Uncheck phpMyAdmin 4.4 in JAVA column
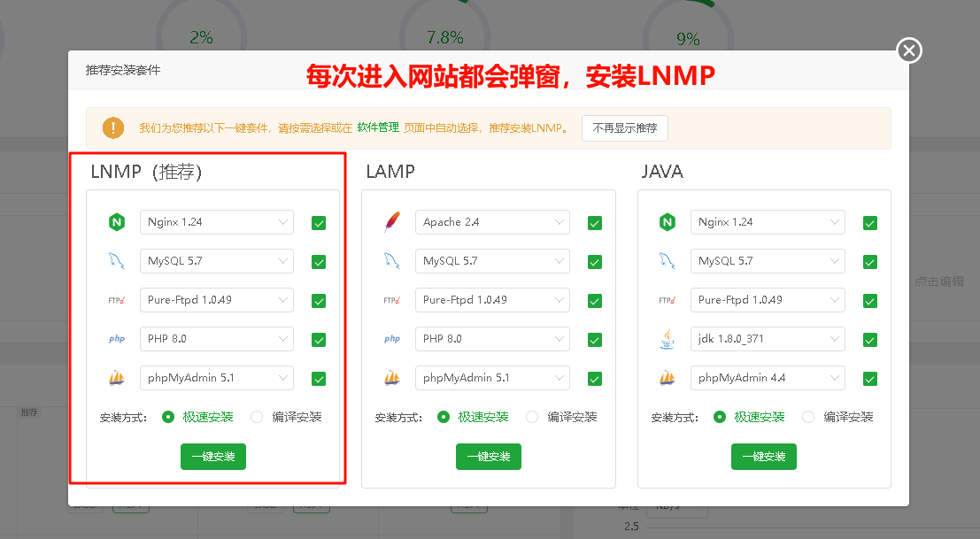The width and height of the screenshot is (980, 539). (x=870, y=379)
